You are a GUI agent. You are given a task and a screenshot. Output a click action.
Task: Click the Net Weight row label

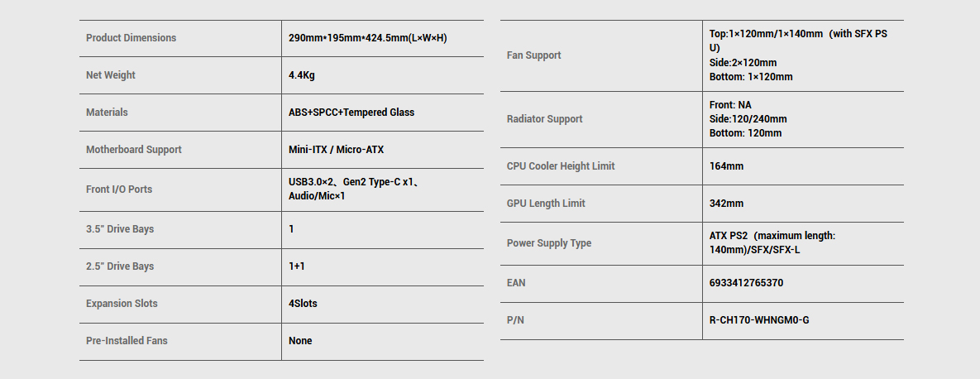111,75
